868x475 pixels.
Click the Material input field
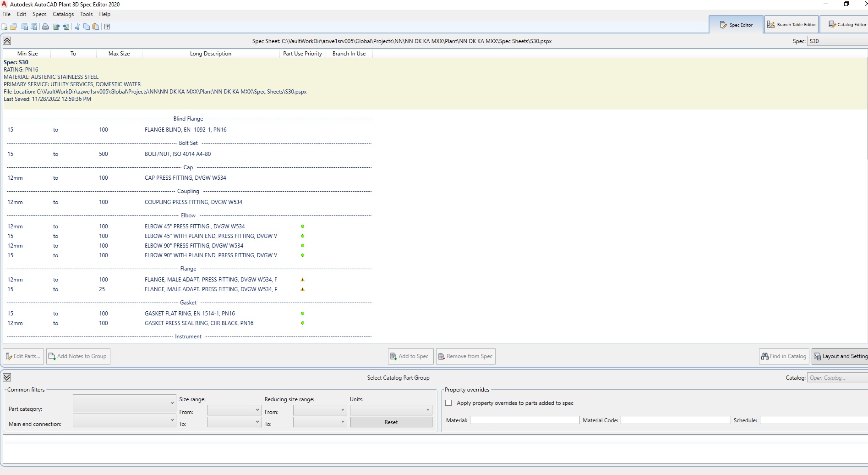coord(525,420)
